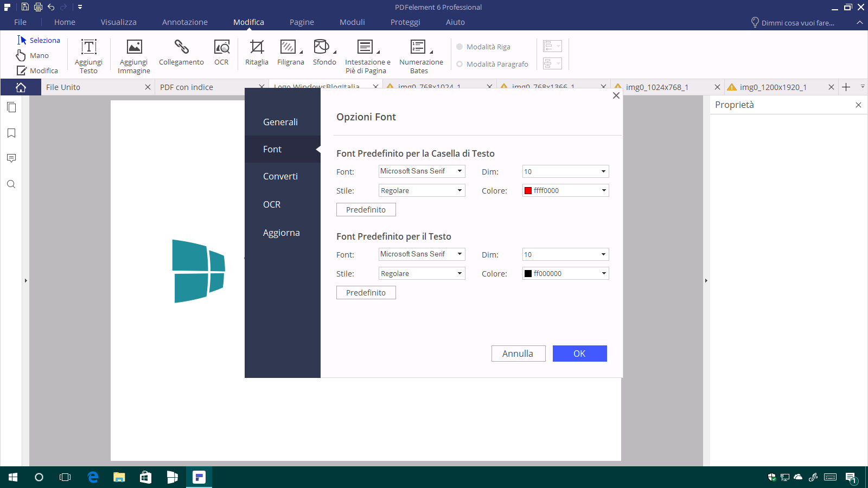Viewport: 868px width, 488px height.
Task: Collapse the right panel arrow handle
Action: 706,281
